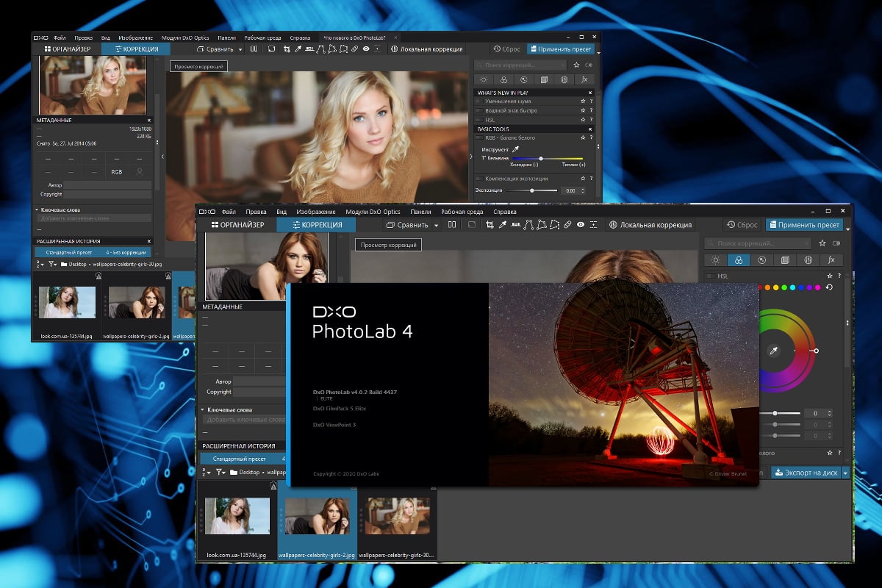This screenshot has height=588, width=882.
Task: Click the Сброс button in the back window
Action: [x=506, y=49]
